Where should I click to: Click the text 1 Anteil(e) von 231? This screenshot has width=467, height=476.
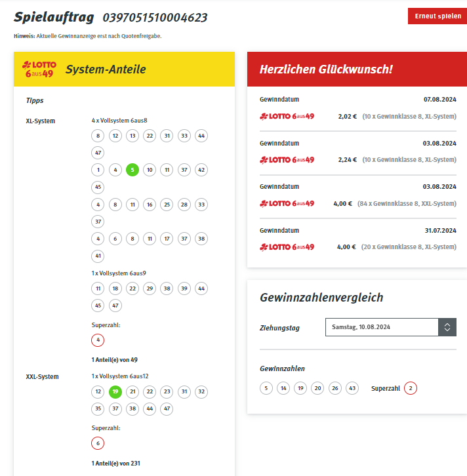click(115, 464)
